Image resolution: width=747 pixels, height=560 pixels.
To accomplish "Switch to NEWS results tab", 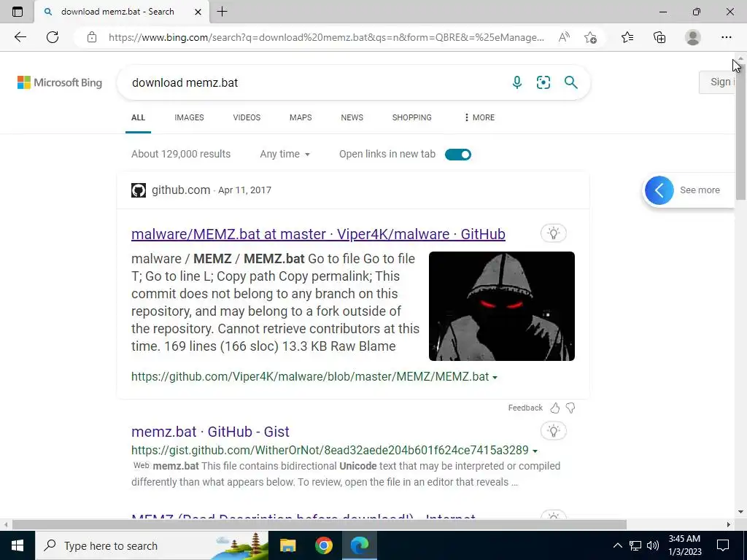I will (352, 117).
